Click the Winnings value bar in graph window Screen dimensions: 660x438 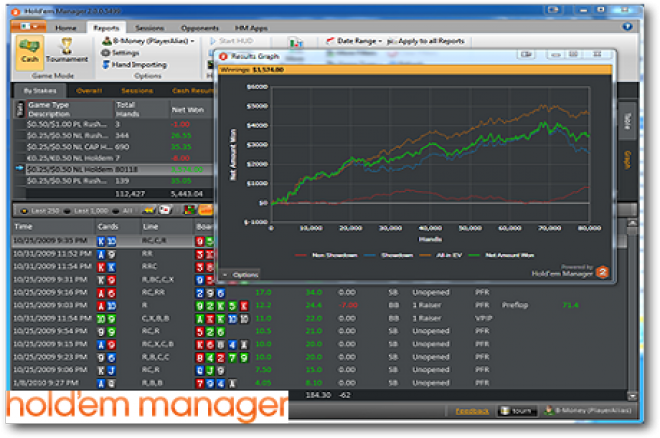click(x=415, y=70)
